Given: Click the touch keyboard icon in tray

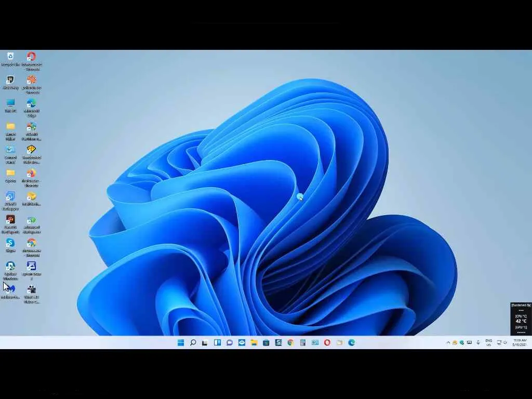Looking at the screenshot, I should pos(470,343).
